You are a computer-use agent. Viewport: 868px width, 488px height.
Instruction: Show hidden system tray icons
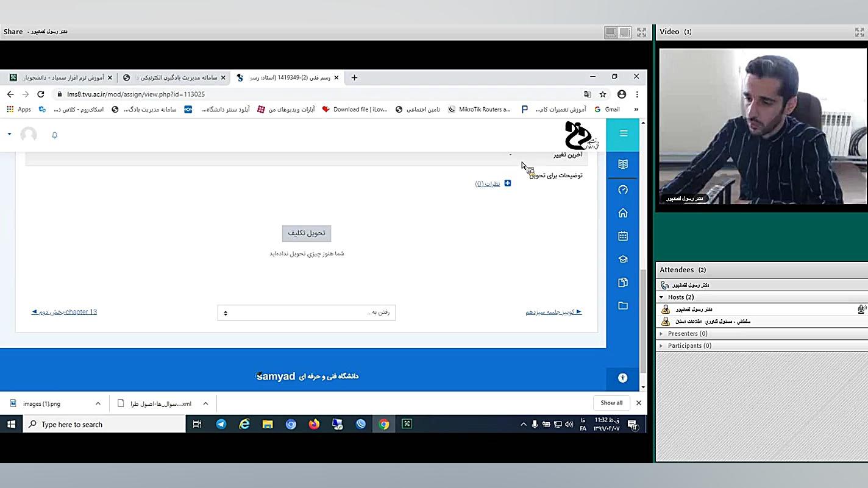coord(523,425)
